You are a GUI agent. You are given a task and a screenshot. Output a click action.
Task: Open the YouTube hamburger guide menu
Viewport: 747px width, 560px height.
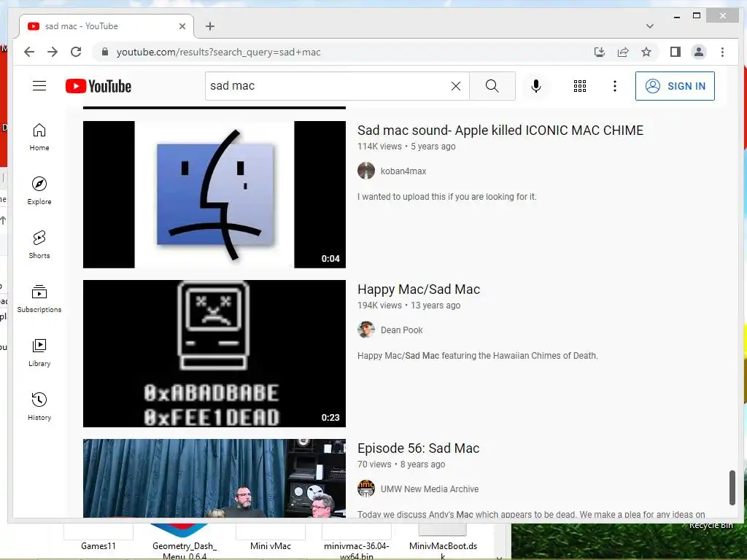(39, 86)
